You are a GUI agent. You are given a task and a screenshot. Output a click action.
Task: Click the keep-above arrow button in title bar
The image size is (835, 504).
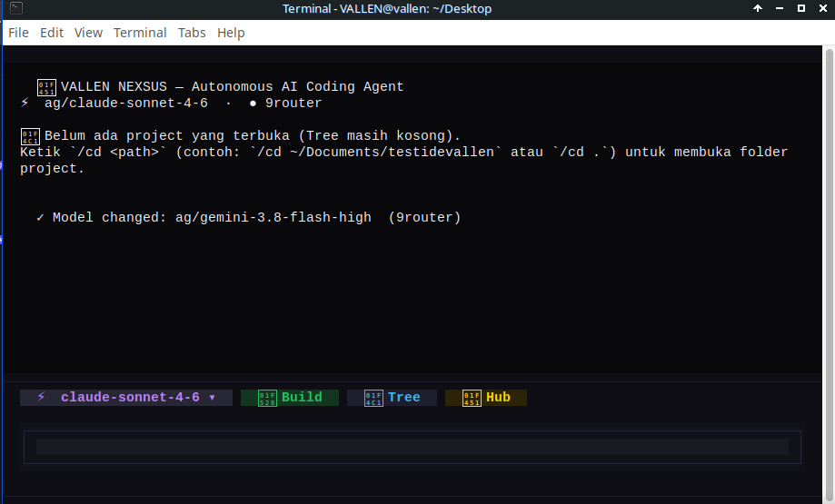coord(758,8)
